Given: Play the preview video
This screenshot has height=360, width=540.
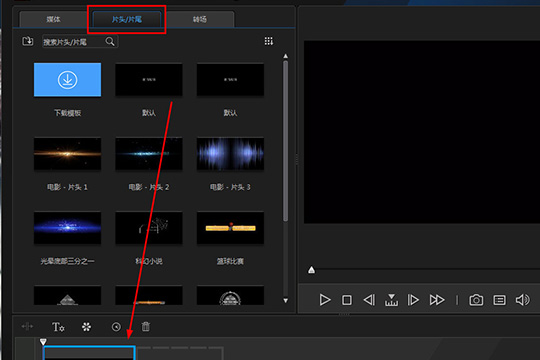Looking at the screenshot, I should 324,300.
